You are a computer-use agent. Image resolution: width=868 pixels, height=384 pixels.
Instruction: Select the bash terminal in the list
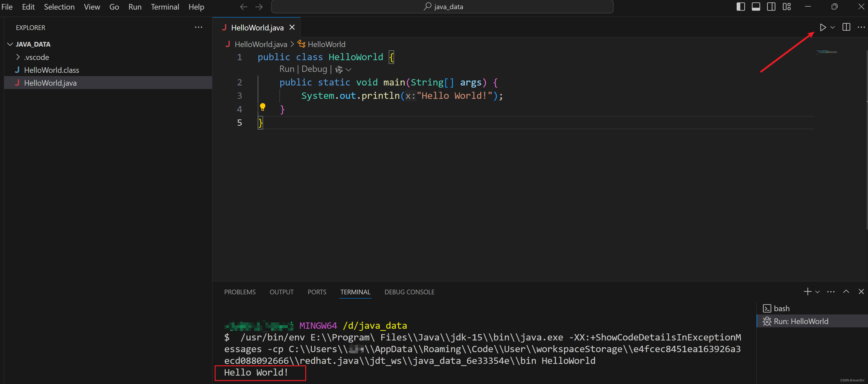(781, 308)
